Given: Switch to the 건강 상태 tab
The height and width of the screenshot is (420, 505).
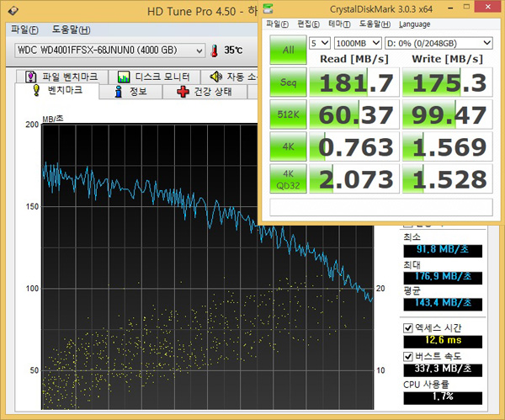Looking at the screenshot, I should click(x=205, y=92).
